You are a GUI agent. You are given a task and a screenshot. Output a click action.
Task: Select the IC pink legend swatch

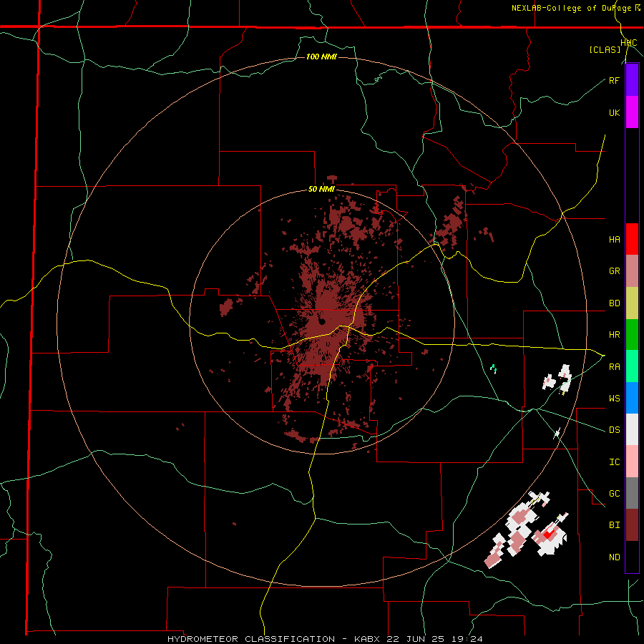[632, 462]
